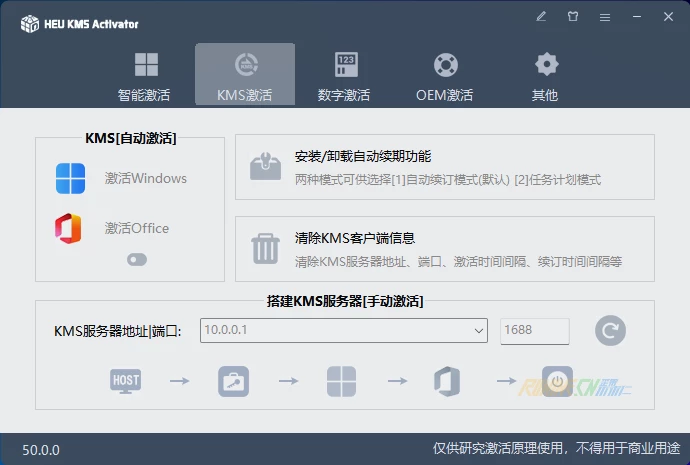This screenshot has width=690, height=465.
Task: Click the port field showing 1688
Action: pos(534,330)
